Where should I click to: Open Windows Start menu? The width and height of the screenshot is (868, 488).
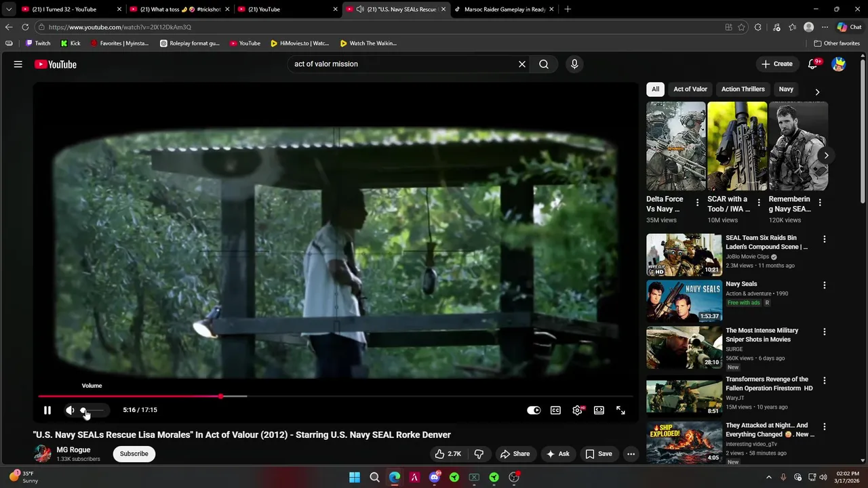(x=355, y=477)
